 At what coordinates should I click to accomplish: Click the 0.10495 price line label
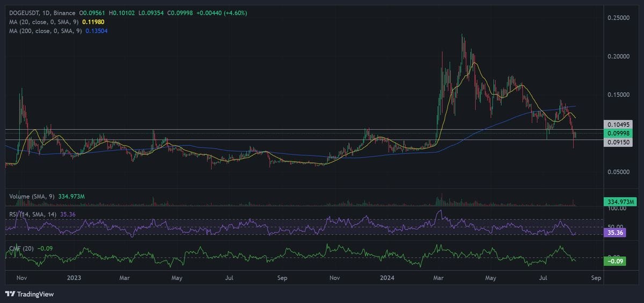pos(618,124)
